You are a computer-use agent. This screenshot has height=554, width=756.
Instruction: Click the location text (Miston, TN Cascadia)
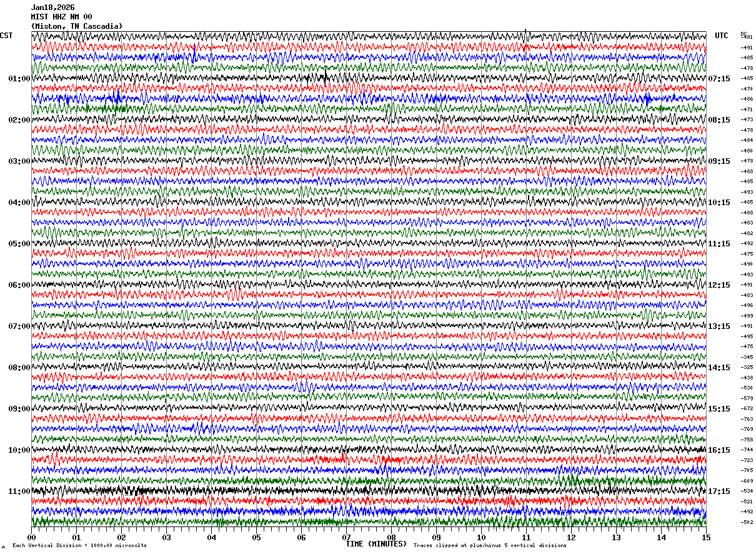(x=77, y=26)
